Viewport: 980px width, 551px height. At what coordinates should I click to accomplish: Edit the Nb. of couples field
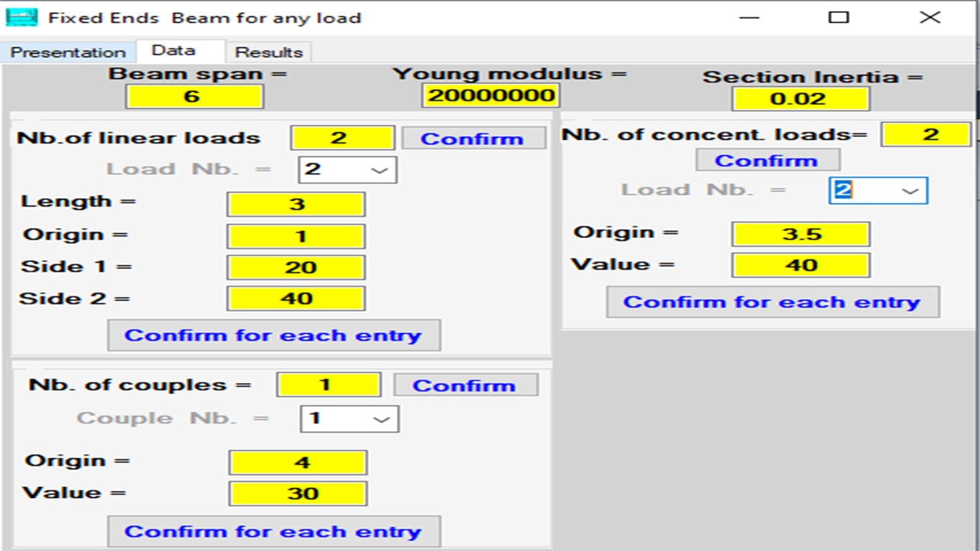coord(329,385)
